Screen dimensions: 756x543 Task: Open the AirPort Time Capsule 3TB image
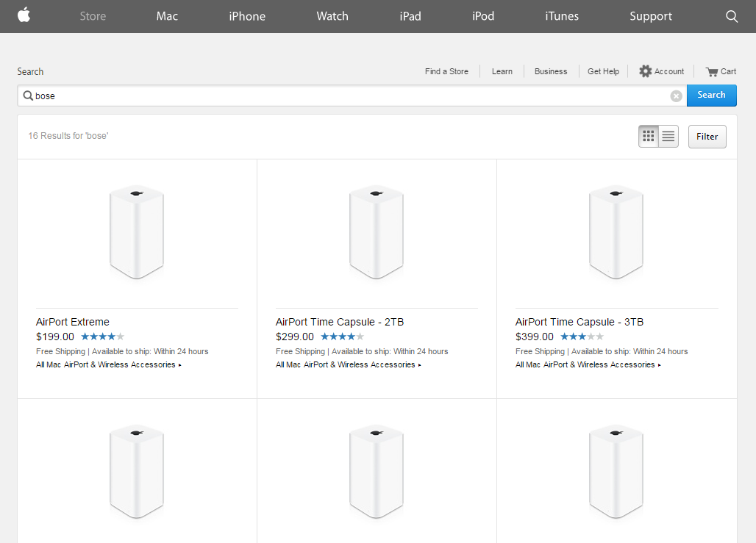616,231
